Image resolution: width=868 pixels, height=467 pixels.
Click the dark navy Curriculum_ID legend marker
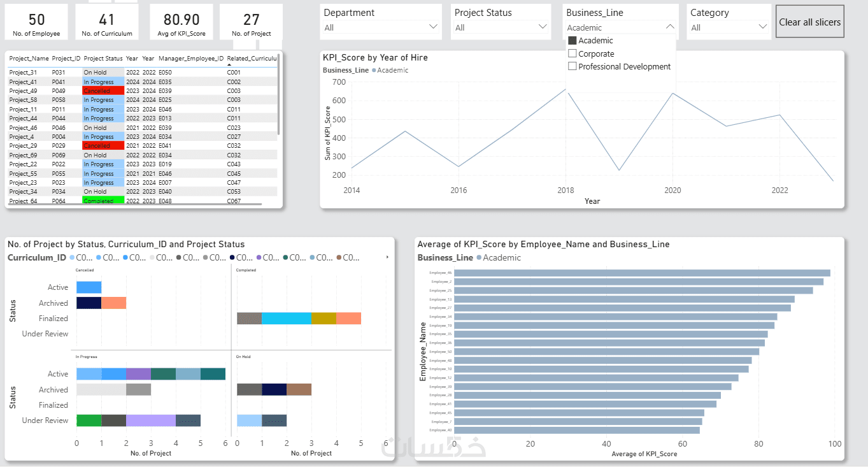[232, 258]
